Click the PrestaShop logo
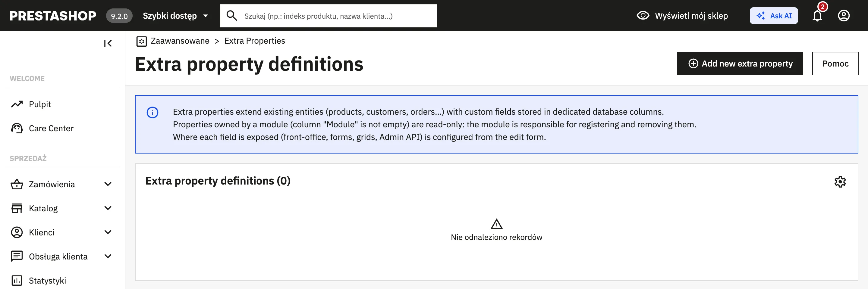This screenshot has height=289, width=868. pyautogui.click(x=53, y=16)
